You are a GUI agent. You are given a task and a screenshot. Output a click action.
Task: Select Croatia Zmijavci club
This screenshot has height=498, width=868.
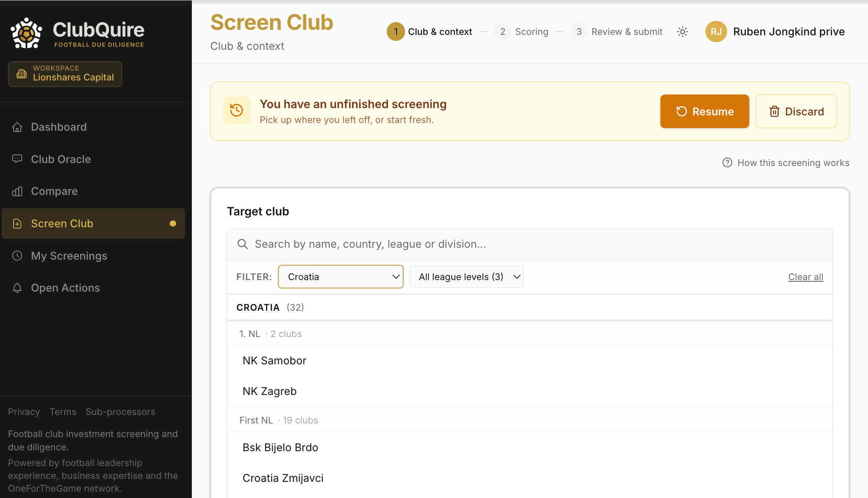[530, 478]
